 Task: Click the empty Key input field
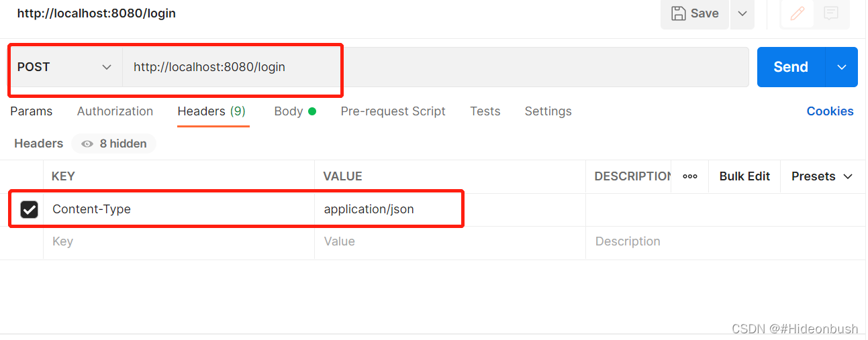click(179, 242)
